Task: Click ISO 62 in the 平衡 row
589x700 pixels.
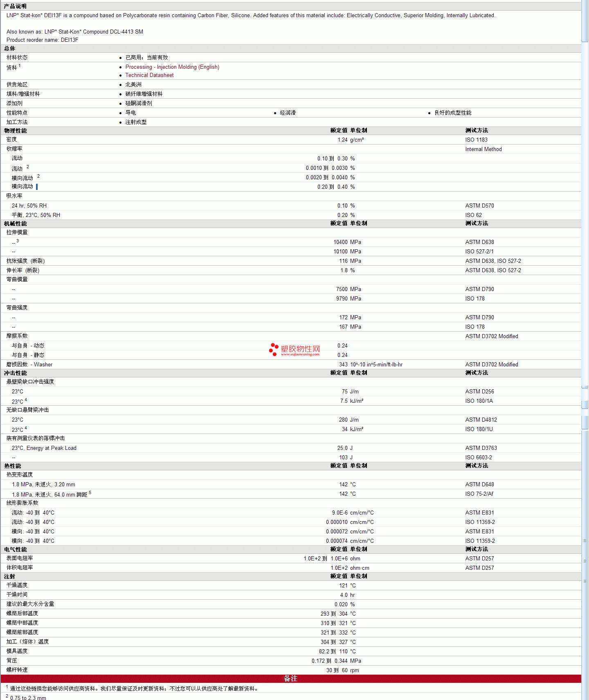Action: click(x=473, y=215)
